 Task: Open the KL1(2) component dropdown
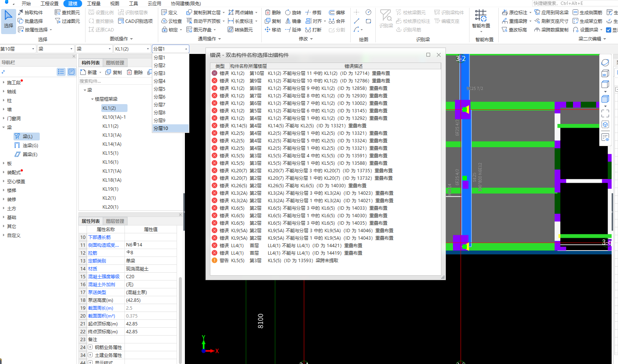coord(132,49)
